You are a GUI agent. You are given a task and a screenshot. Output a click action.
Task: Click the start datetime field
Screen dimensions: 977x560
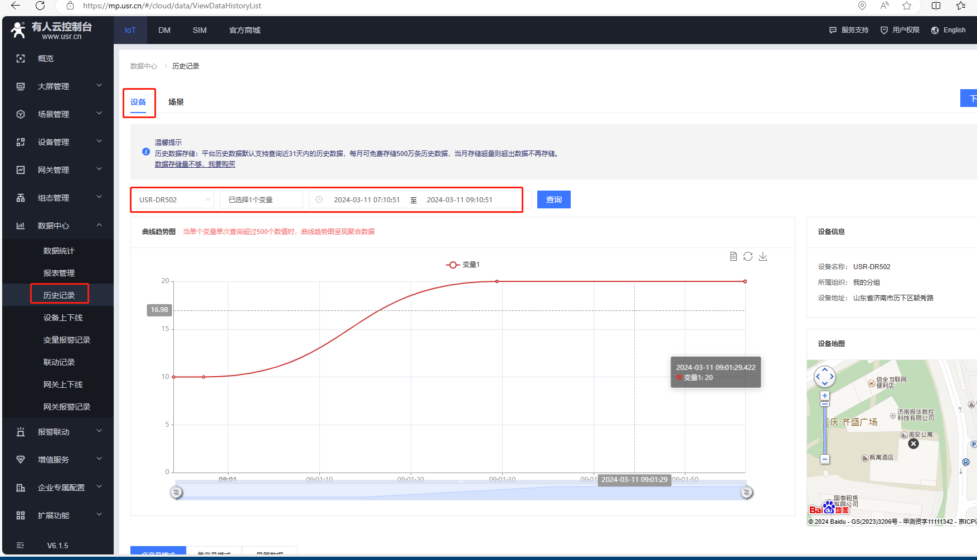[x=366, y=199]
